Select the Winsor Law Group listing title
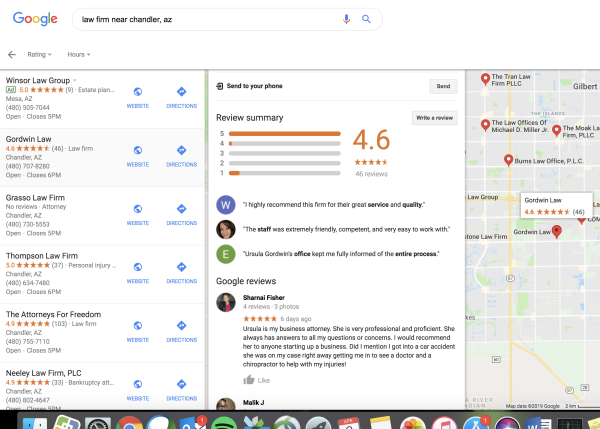Image resolution: width=600 pixels, height=429 pixels. (38, 80)
